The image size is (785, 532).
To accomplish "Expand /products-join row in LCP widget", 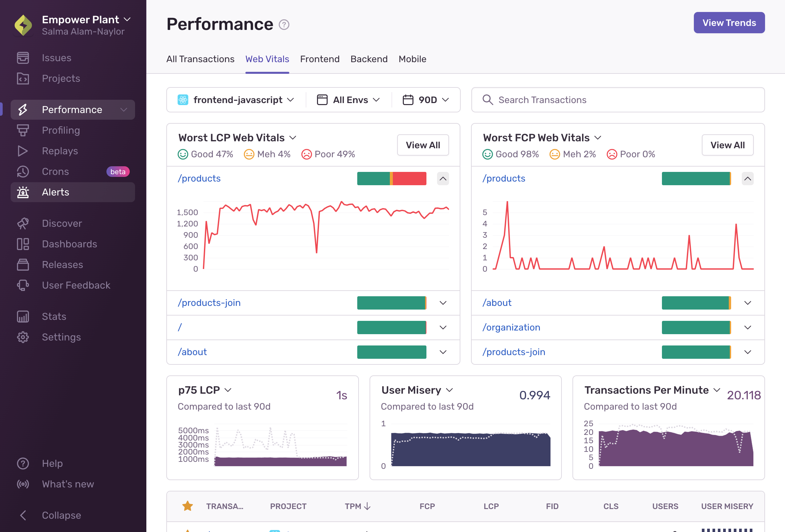I will pyautogui.click(x=443, y=303).
